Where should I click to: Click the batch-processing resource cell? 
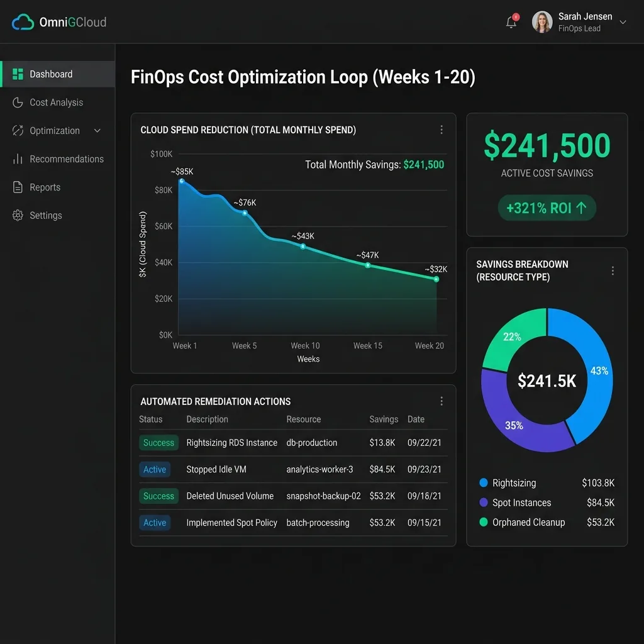click(318, 523)
